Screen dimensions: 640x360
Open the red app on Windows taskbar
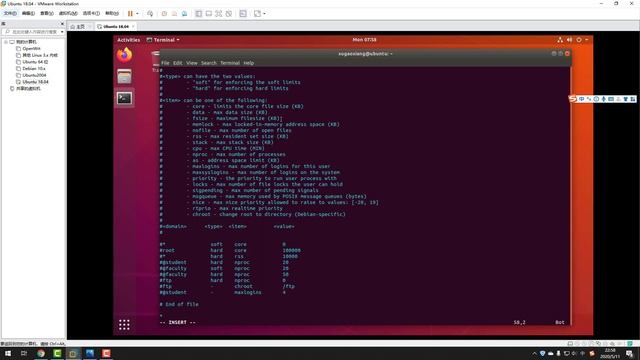pyautogui.click(x=106, y=353)
